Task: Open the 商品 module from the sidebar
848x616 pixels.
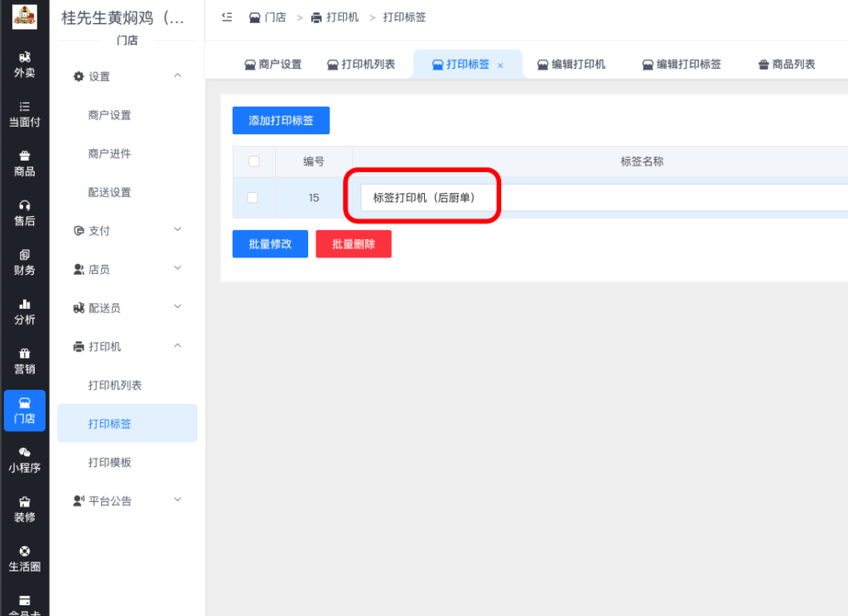Action: point(25,160)
